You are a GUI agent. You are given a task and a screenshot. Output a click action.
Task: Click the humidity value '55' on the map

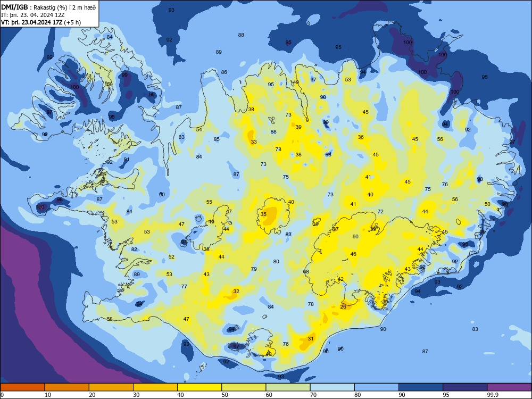pos(209,202)
